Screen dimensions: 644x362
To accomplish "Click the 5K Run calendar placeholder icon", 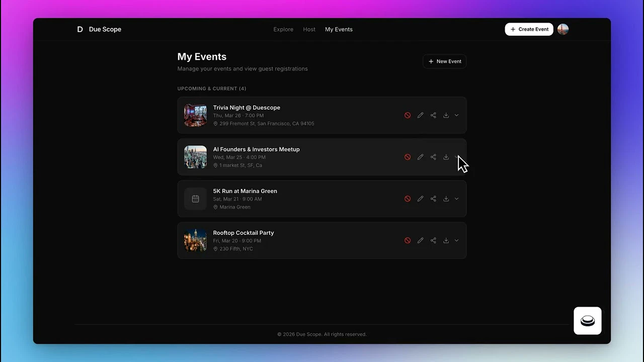I will [195, 199].
